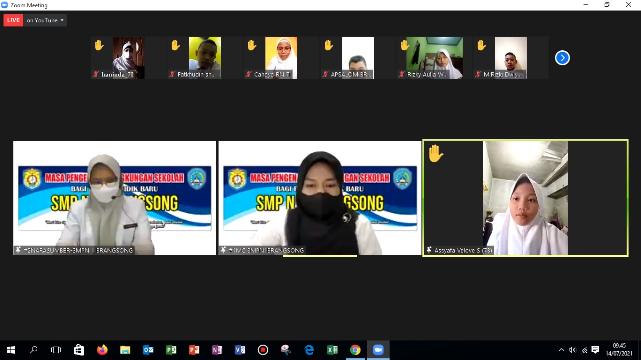Image resolution: width=641 pixels, height=360 pixels.
Task: Open PowerPoint from the taskbar
Action: click(x=194, y=350)
